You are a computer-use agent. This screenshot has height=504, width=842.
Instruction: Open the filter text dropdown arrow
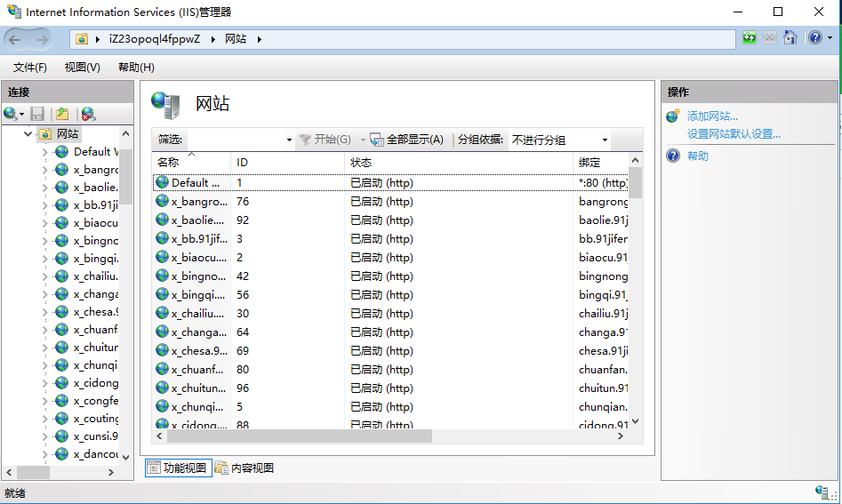[x=289, y=140]
